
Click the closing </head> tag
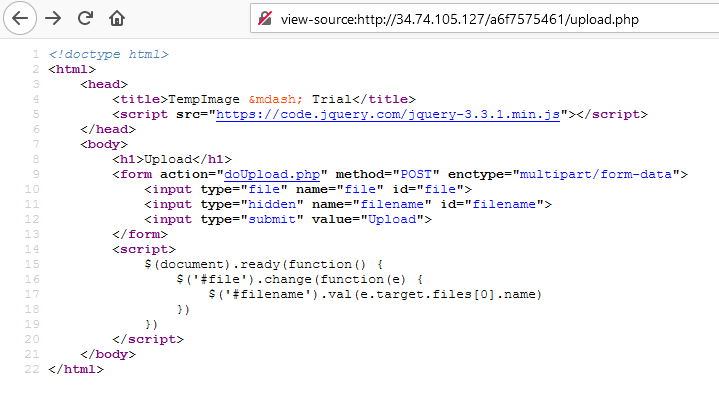108,129
